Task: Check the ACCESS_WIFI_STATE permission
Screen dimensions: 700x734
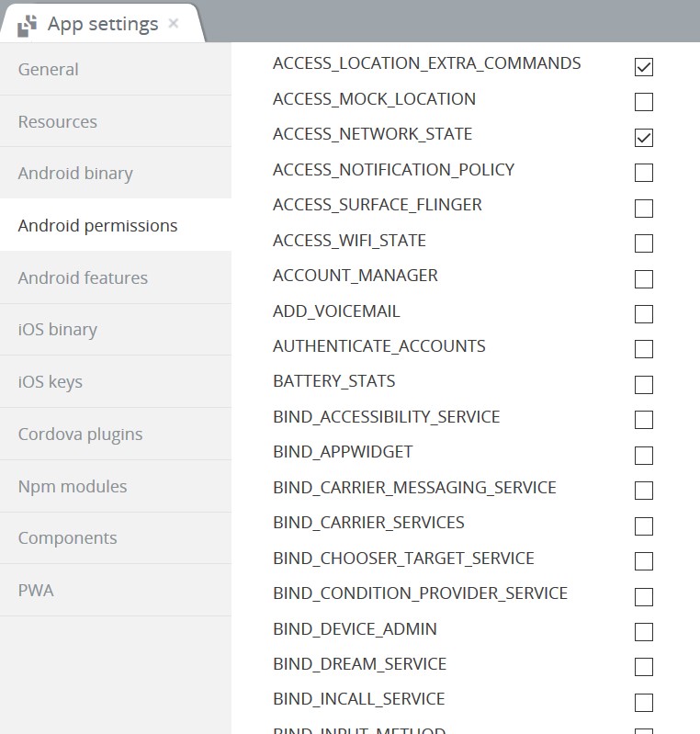Action: [644, 243]
